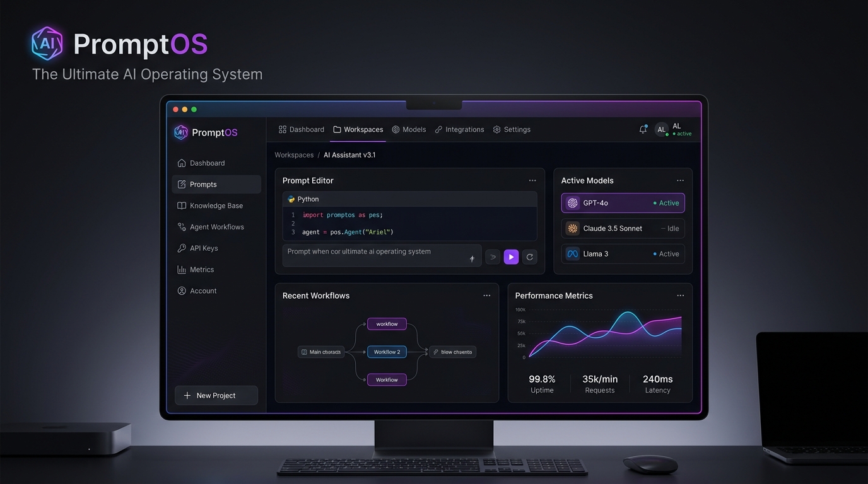
Task: Click the "35k/min" Requests value
Action: coord(600,379)
